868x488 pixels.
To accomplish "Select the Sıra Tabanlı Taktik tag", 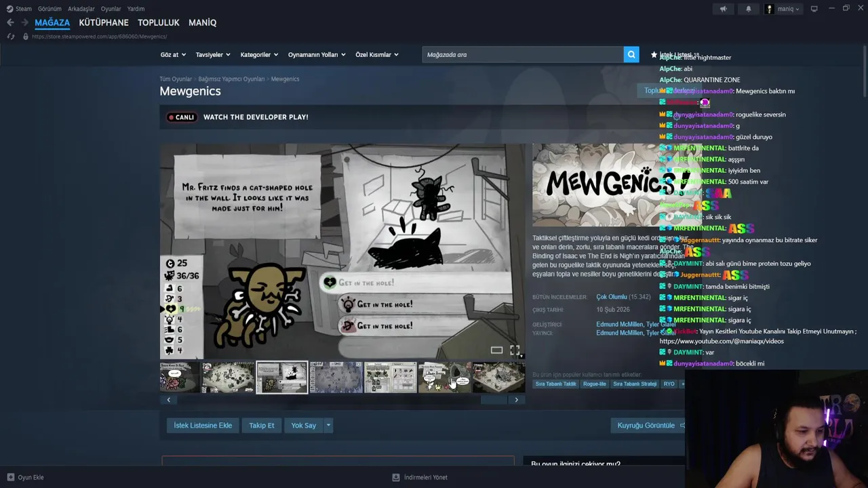I will (x=555, y=384).
